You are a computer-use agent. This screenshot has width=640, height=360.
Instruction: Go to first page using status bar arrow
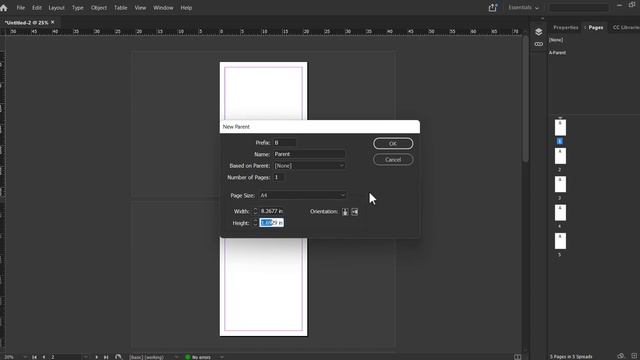tap(34, 357)
